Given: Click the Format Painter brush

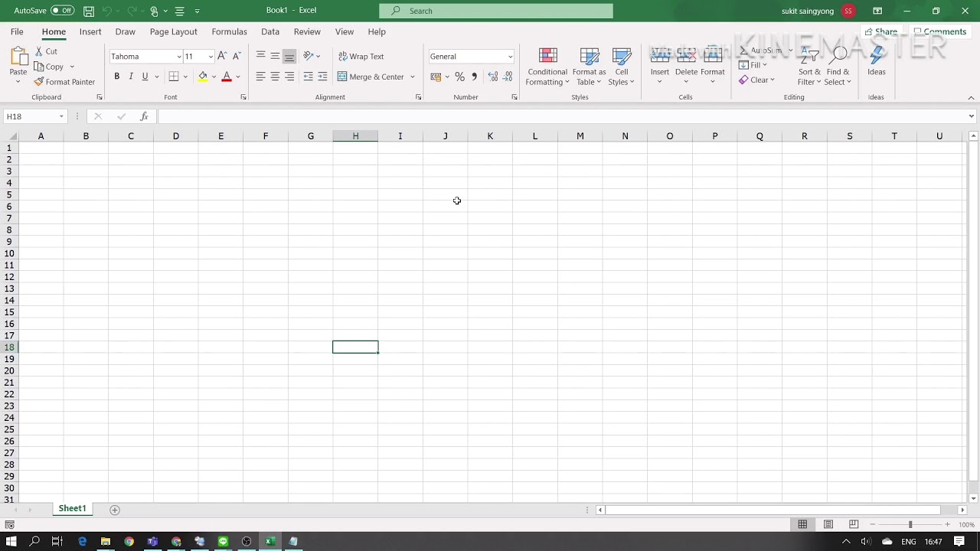Looking at the screenshot, I should tap(64, 82).
